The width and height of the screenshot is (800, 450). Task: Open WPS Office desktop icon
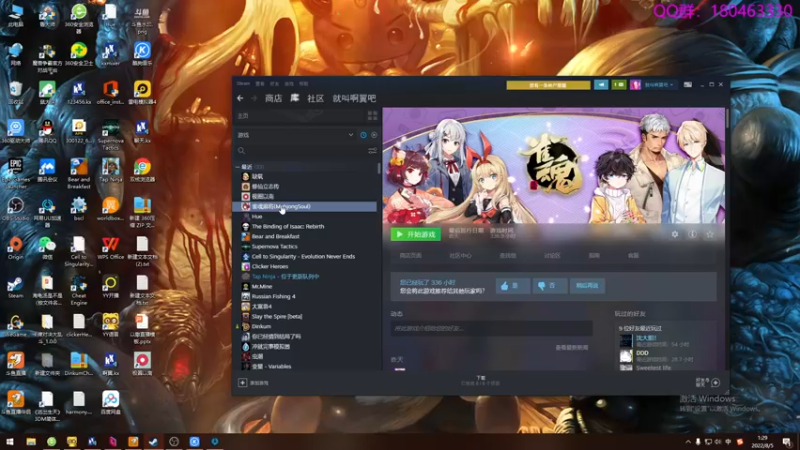click(x=110, y=248)
